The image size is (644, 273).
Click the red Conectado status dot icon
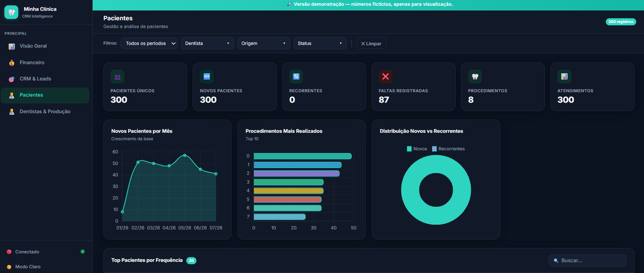coord(9,252)
